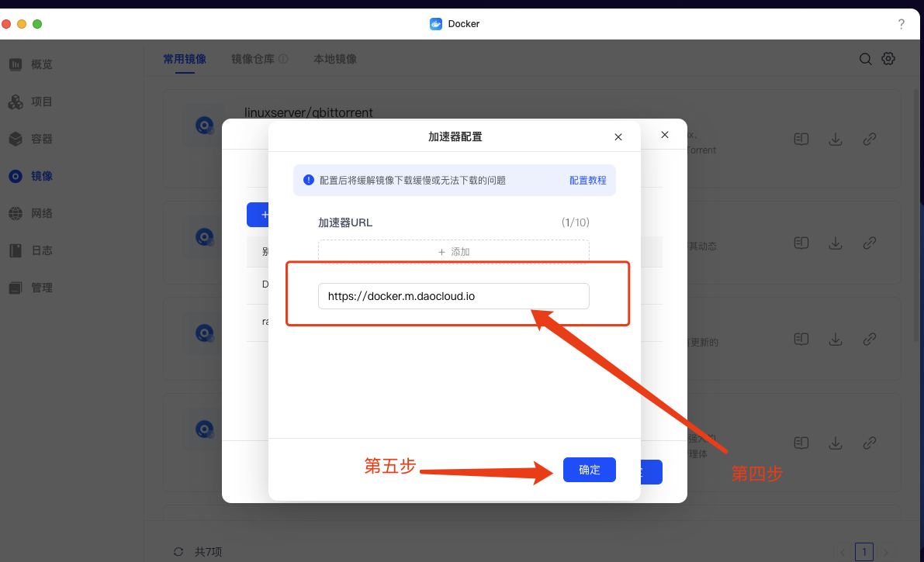Click the help question mark icon
Viewport: 924px width, 562px height.
(x=901, y=24)
